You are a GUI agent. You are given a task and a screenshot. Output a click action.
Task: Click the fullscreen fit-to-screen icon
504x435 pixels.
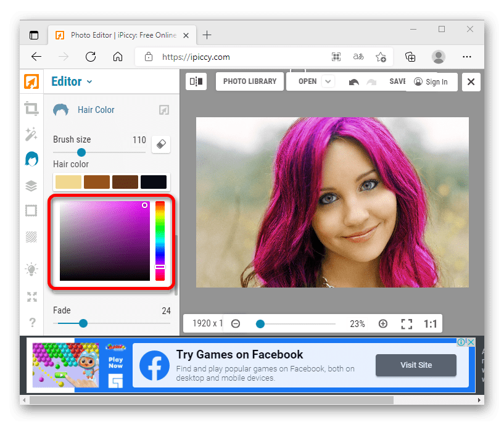[x=407, y=324]
